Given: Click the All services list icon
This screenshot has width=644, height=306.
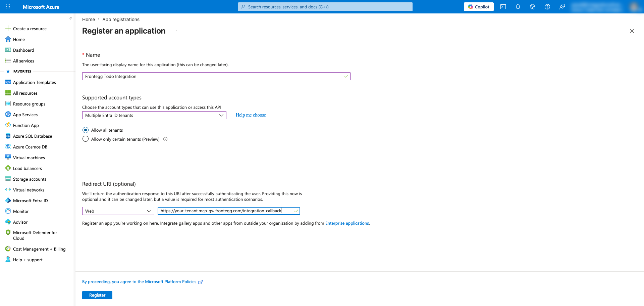Looking at the screenshot, I should click(8, 61).
